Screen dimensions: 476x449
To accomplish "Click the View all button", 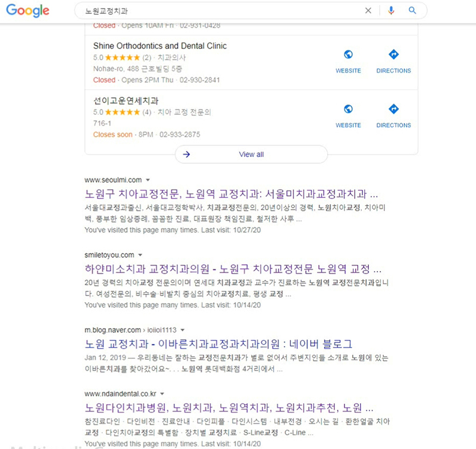I will click(x=251, y=155).
